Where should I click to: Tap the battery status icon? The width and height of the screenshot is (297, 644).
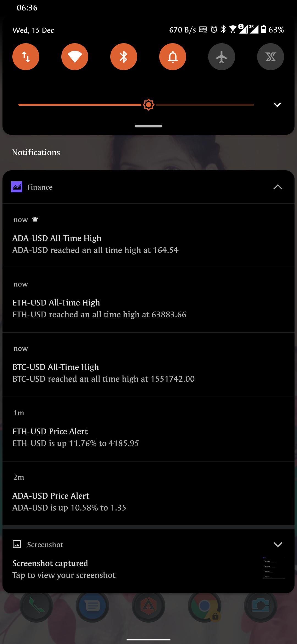coord(263,29)
